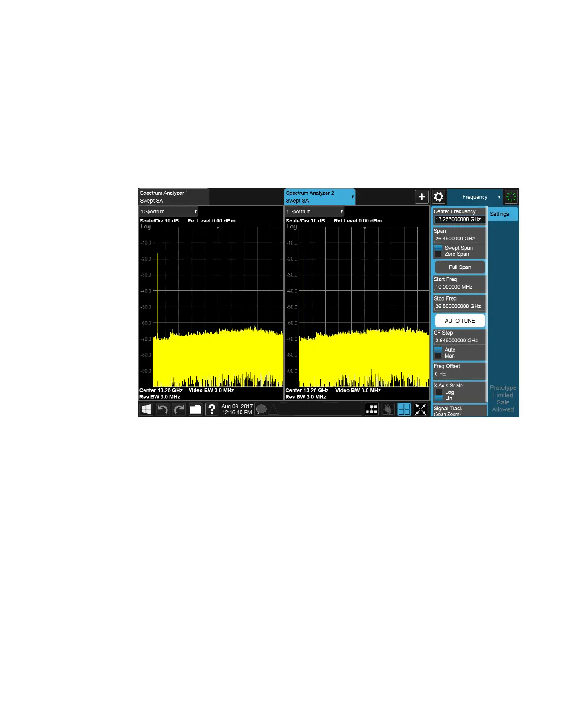Click the speech bubble message icon
This screenshot has width=563, height=728.
coord(261,409)
